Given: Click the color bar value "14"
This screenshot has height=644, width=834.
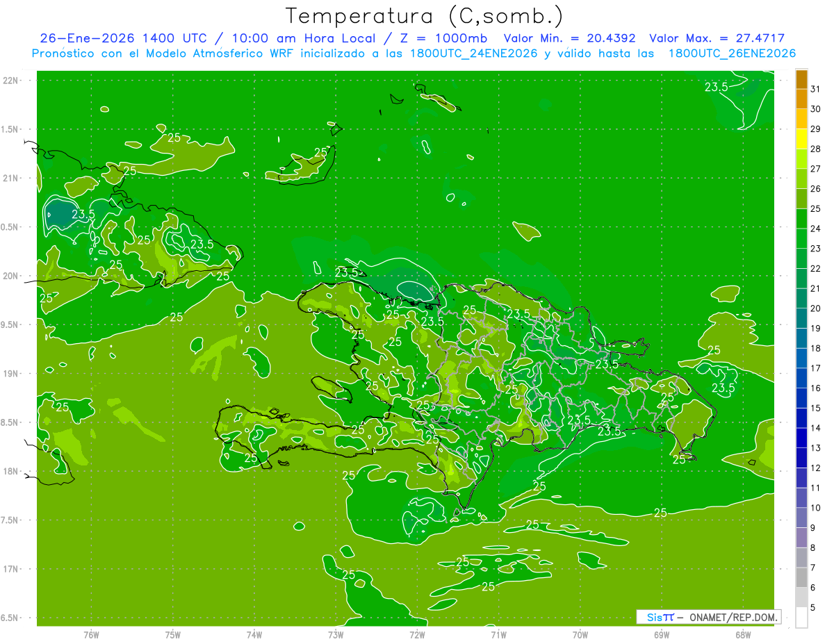Looking at the screenshot, I should (x=815, y=428).
